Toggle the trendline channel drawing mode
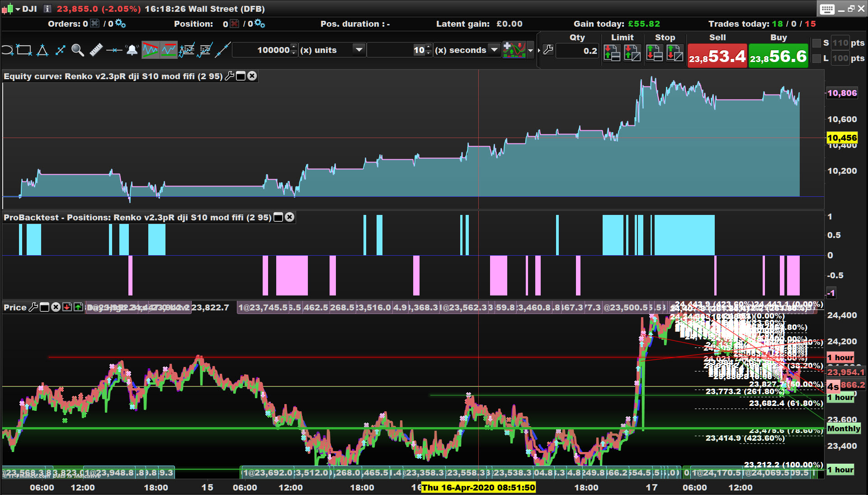This screenshot has height=495, width=868. coord(151,50)
